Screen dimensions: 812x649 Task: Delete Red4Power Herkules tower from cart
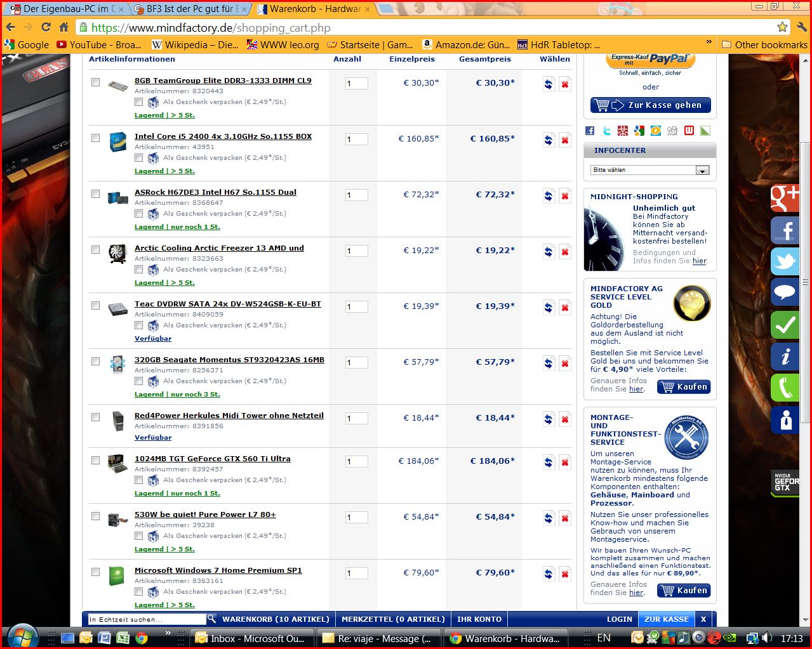point(564,419)
